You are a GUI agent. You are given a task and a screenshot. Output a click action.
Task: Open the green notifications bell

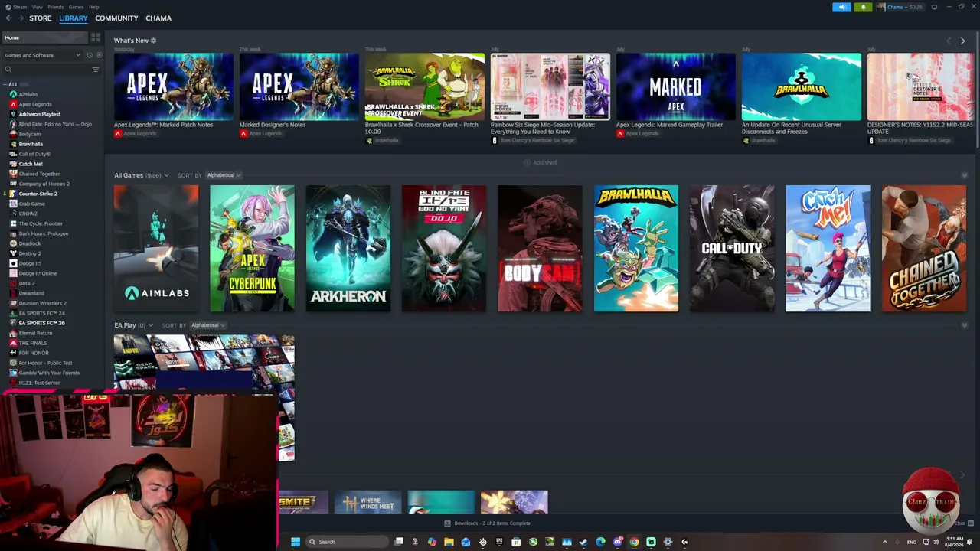click(x=863, y=7)
